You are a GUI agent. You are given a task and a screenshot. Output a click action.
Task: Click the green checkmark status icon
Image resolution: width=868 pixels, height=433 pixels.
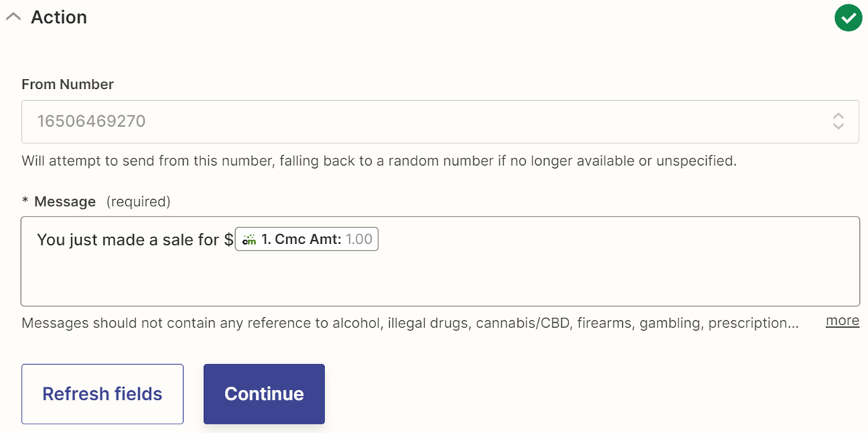click(x=848, y=18)
